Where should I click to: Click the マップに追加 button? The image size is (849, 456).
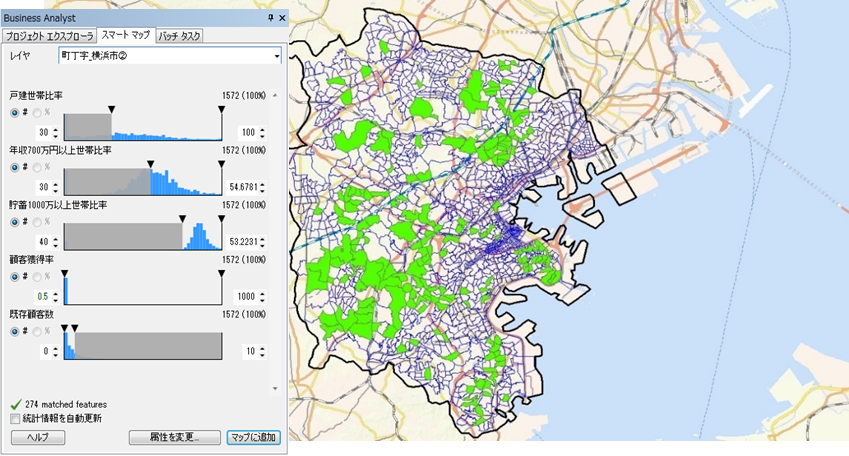coord(254,437)
